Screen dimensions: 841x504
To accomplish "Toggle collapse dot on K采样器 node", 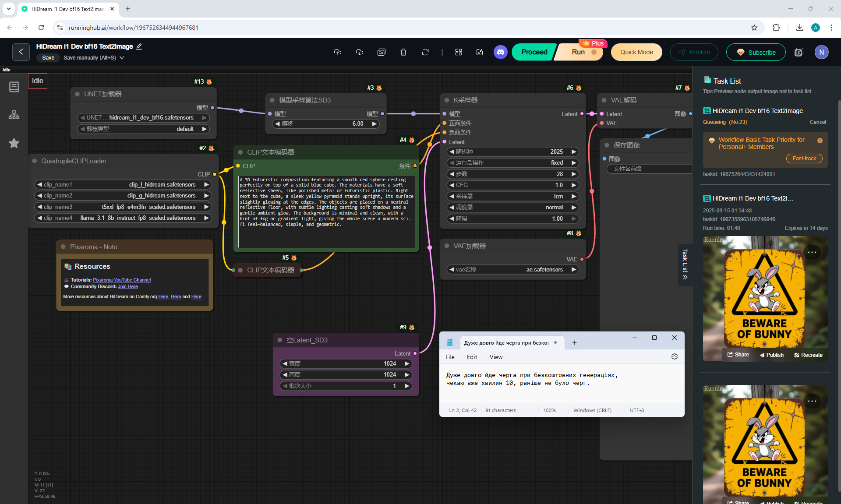I will (x=446, y=100).
